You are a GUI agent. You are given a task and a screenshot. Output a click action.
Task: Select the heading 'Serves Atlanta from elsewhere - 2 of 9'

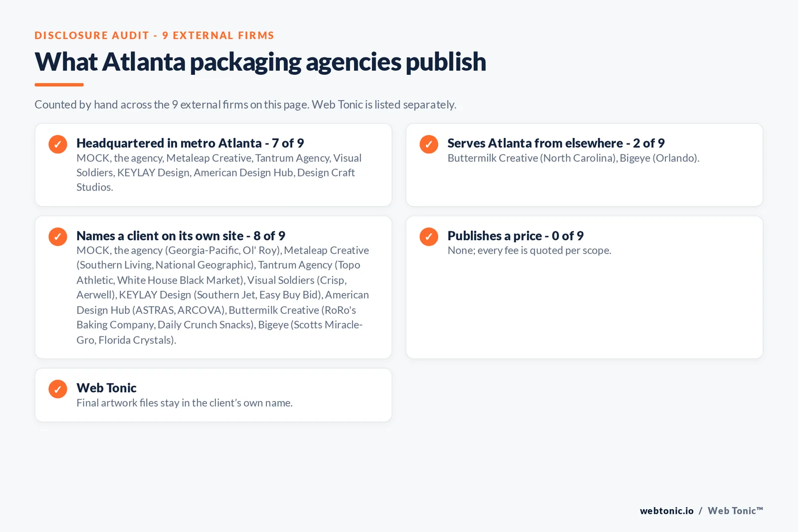click(556, 143)
